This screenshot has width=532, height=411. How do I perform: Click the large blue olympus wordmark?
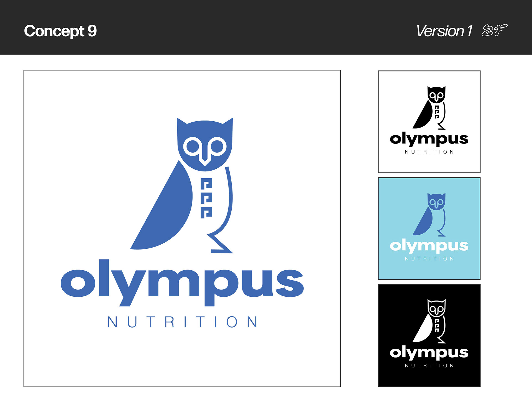click(182, 283)
